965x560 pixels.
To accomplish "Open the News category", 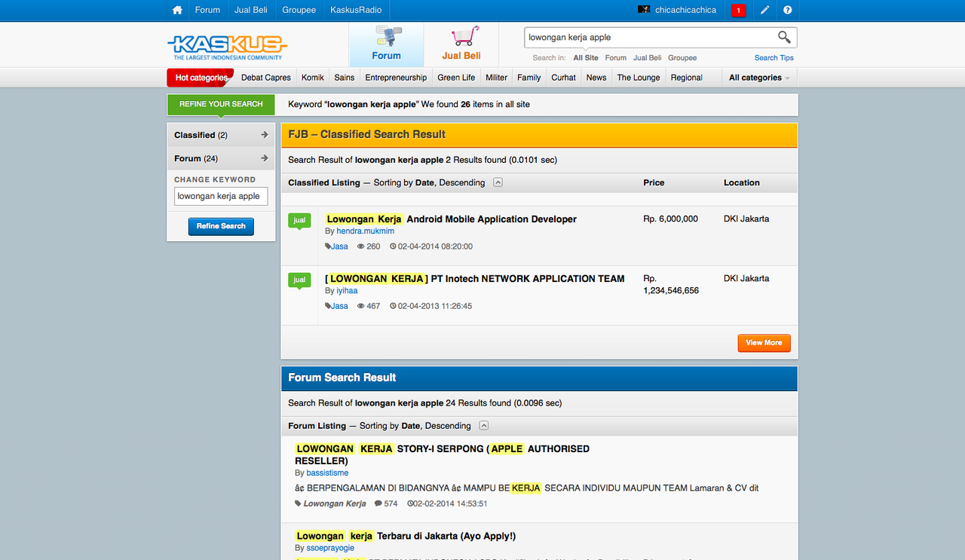I will 596,78.
